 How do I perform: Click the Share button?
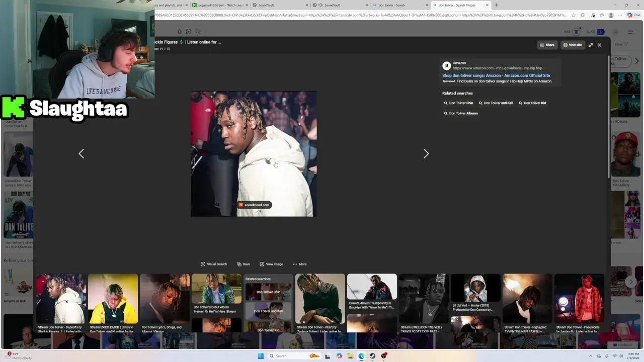tap(547, 45)
